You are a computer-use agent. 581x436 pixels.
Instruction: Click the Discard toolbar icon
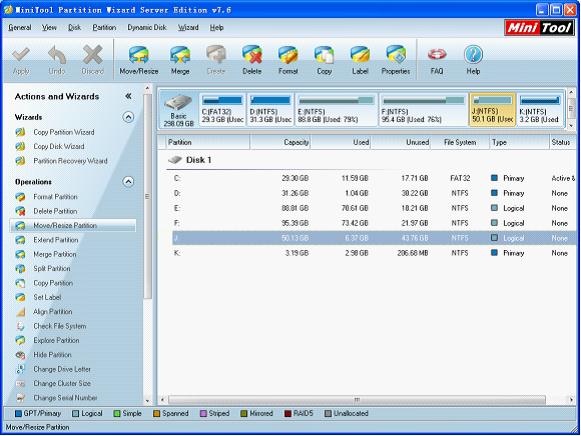(92, 61)
